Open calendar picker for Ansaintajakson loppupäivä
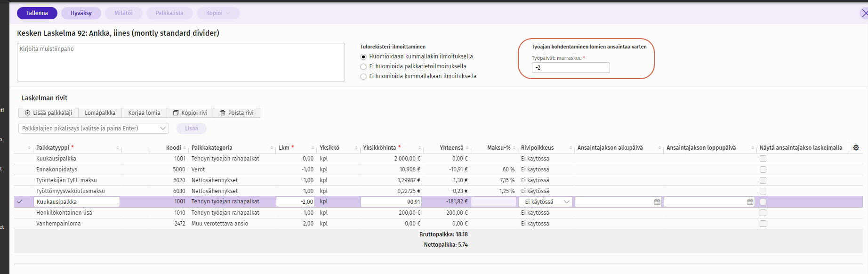Viewport: 868px width, 274px height. pos(750,202)
